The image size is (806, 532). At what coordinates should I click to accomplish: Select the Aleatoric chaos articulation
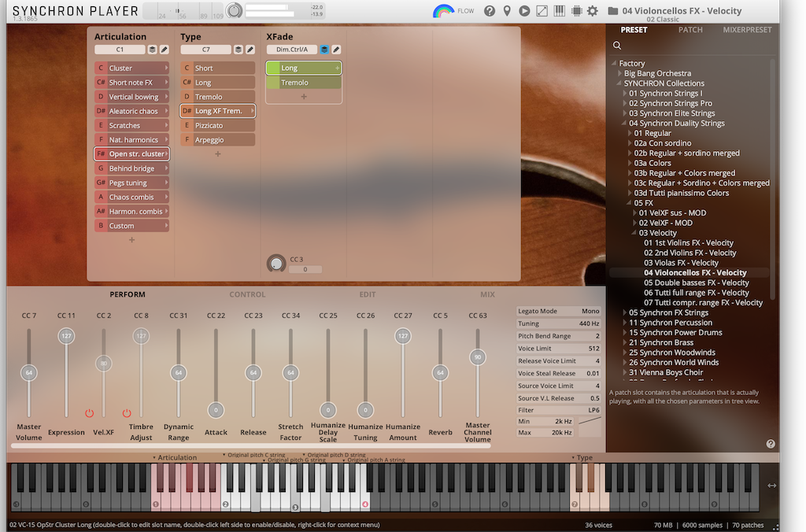(x=131, y=111)
